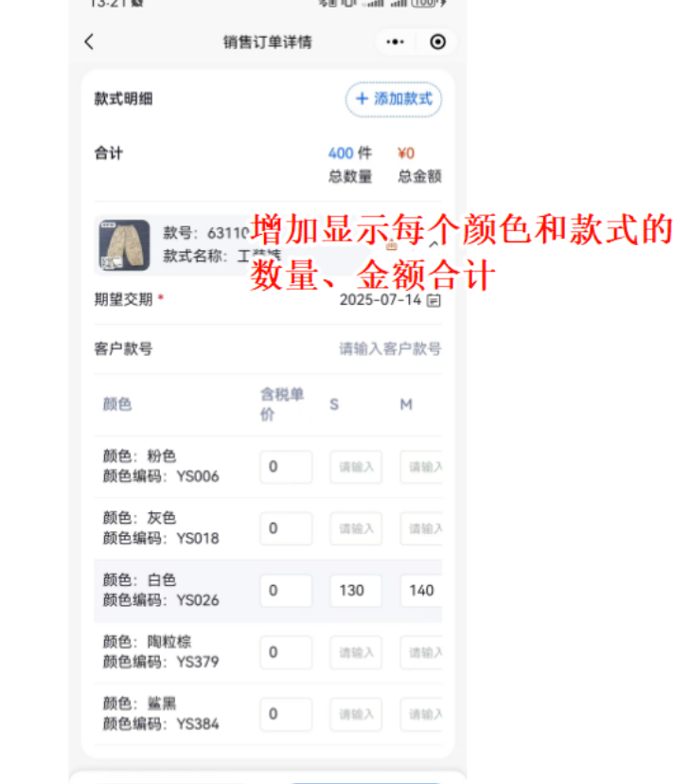Click the pants product thumbnail
The image size is (673, 784).
[x=124, y=245]
